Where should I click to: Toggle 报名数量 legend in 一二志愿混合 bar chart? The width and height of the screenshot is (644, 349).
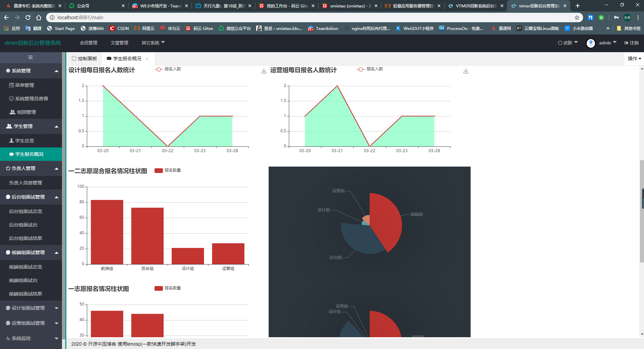[x=168, y=170]
